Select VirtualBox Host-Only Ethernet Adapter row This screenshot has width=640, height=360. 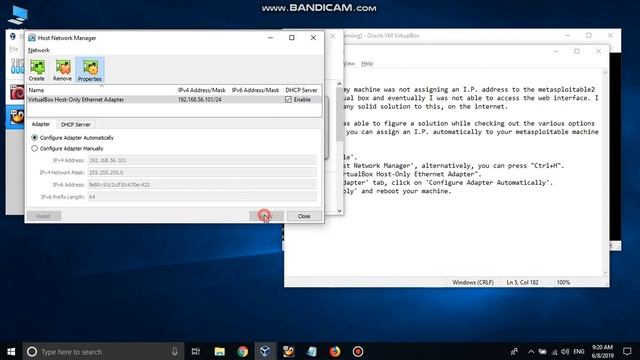tap(174, 100)
